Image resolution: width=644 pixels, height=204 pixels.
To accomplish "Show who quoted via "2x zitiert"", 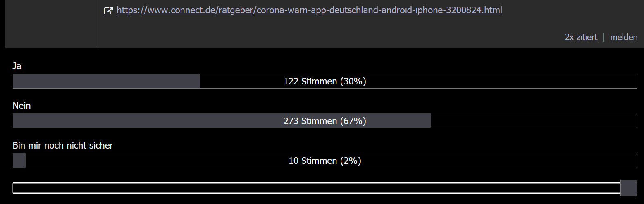I will point(581,37).
